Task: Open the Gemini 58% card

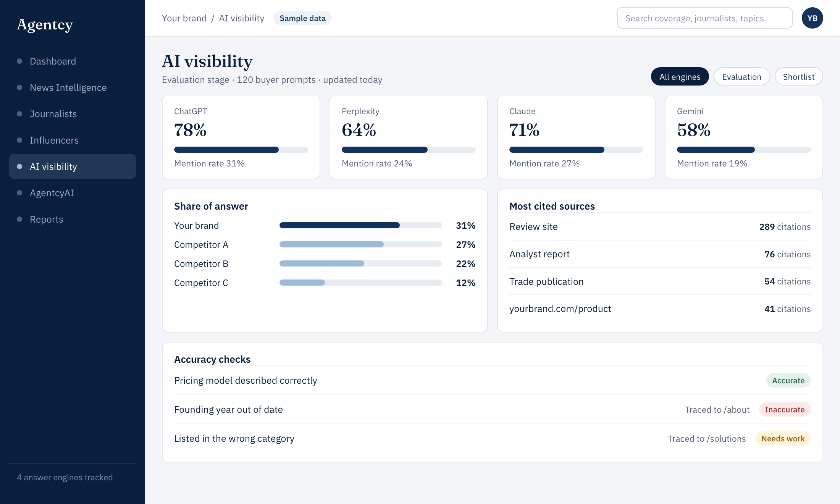Action: [744, 137]
